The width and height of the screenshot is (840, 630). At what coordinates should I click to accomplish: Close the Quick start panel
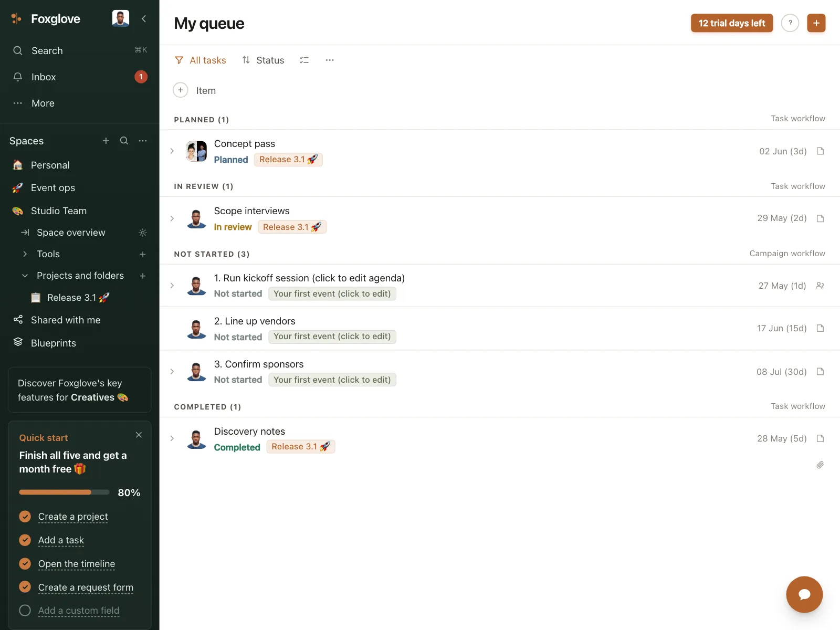coord(139,435)
